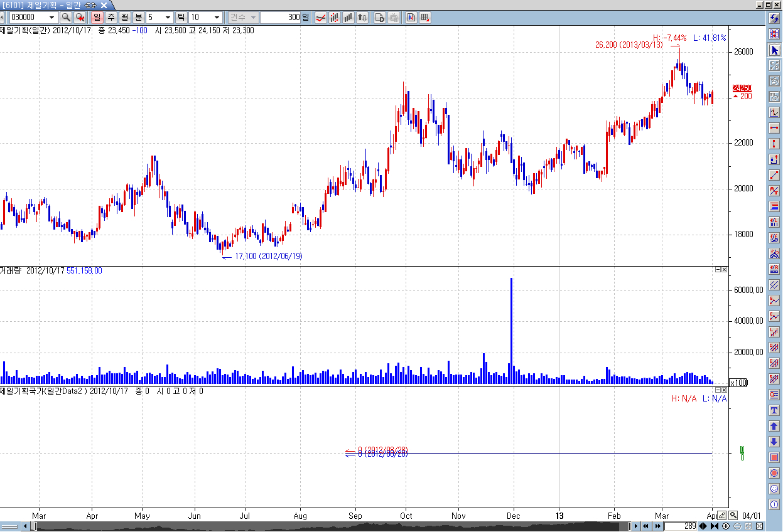Click the bottom horizontal chart scrollbar
This screenshot has height=532, width=783.
[314, 526]
